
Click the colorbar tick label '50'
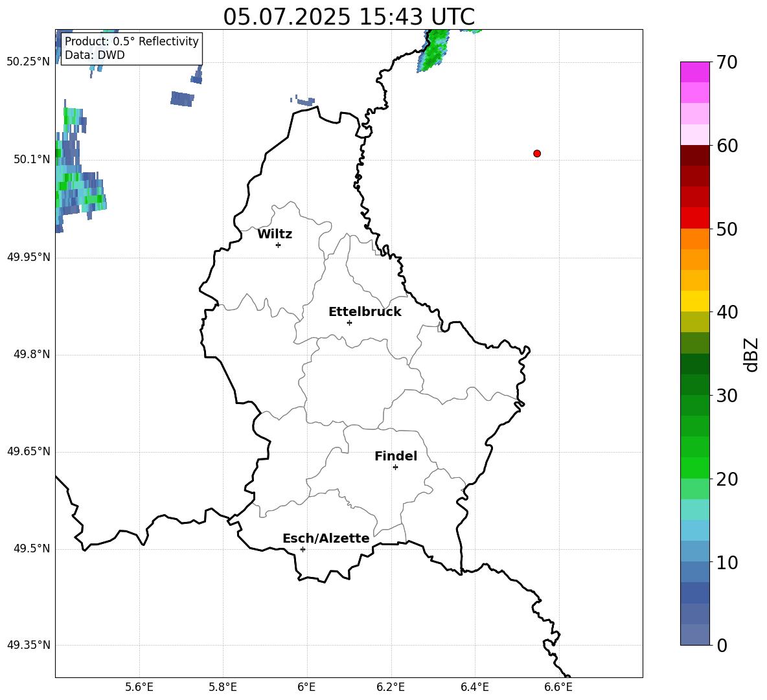(726, 229)
